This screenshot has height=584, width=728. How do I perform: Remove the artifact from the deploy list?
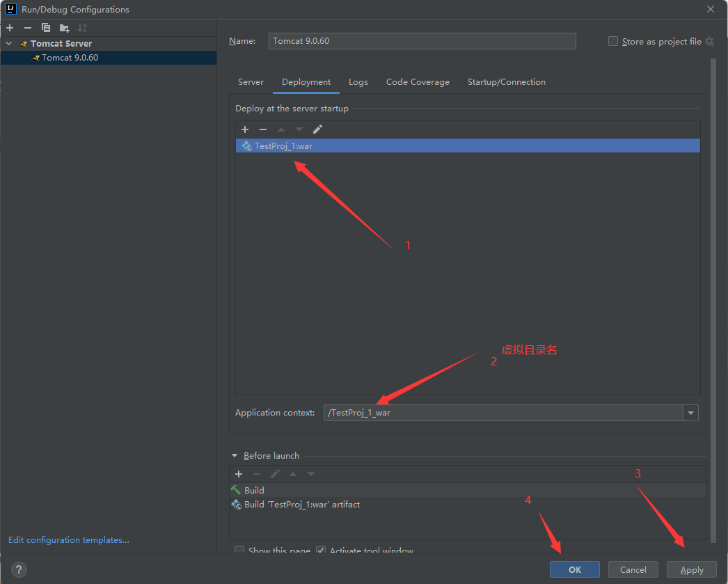point(263,129)
